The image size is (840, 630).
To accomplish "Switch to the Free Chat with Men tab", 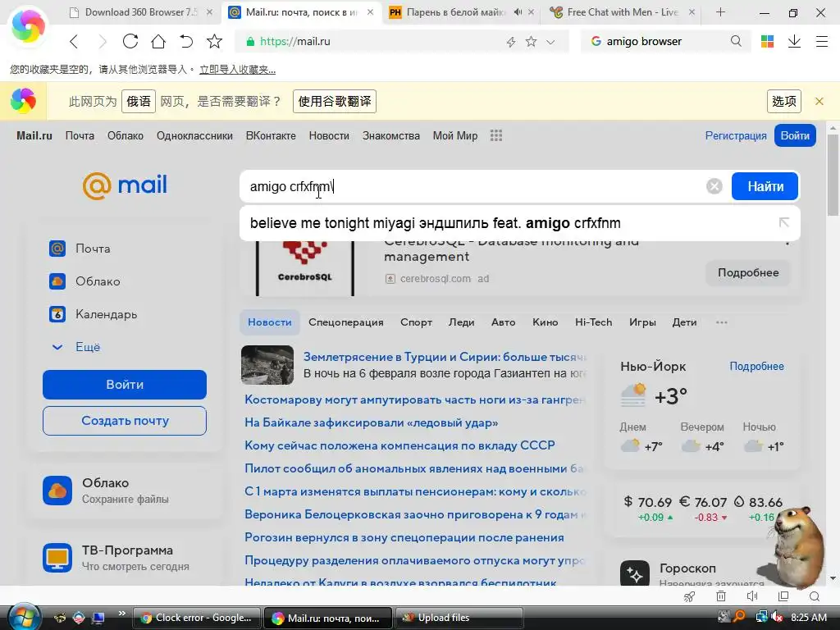I will [623, 11].
